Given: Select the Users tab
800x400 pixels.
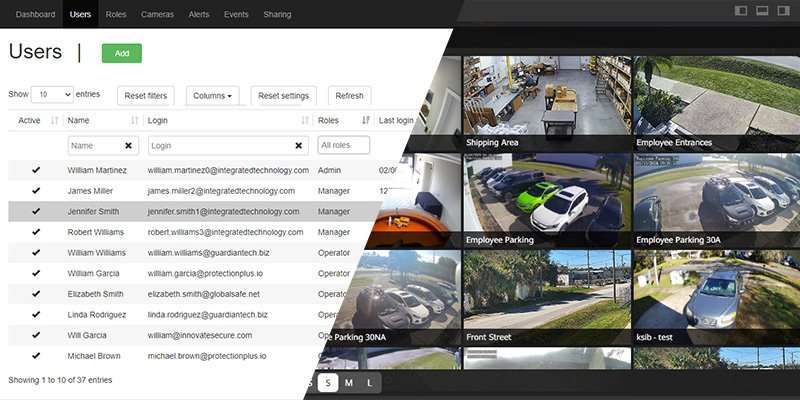Looking at the screenshot, I should pos(80,14).
